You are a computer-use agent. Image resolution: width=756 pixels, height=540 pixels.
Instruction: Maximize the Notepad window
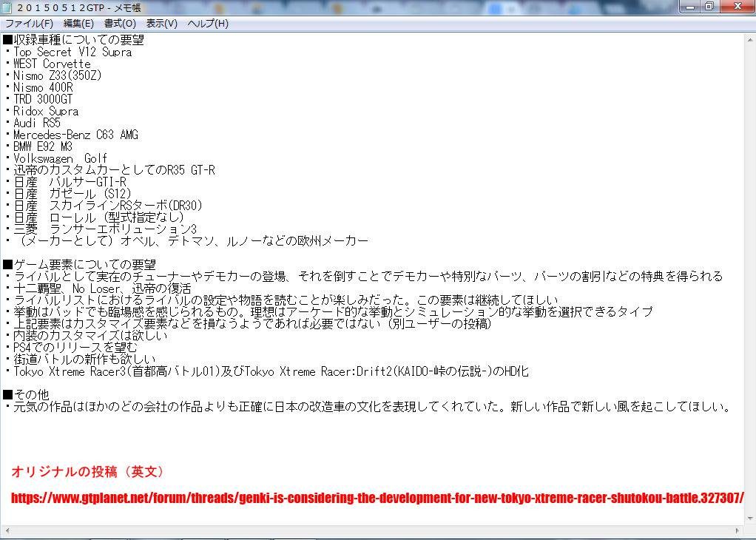[x=709, y=7]
